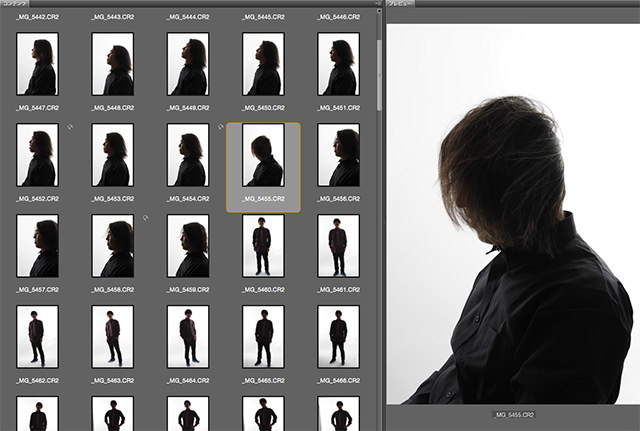The image size is (640, 431).
Task: Click the raw settings badge beside _MG_5452.CR2
Action: click(x=70, y=127)
